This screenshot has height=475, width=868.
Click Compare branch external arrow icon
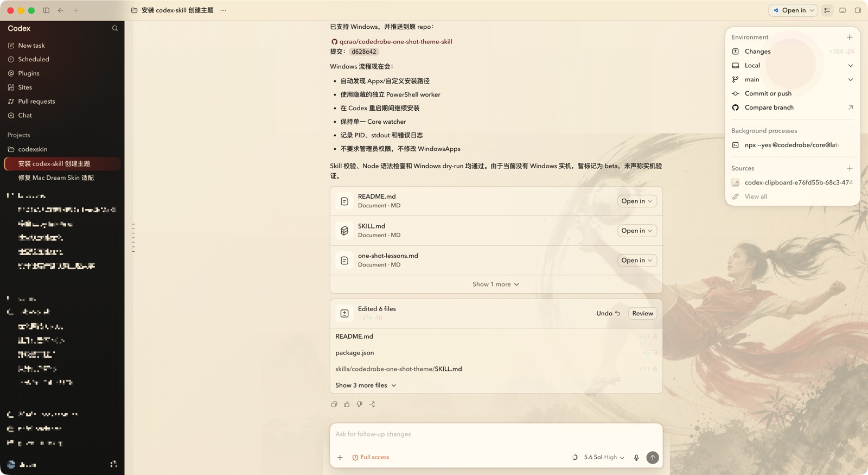click(850, 107)
